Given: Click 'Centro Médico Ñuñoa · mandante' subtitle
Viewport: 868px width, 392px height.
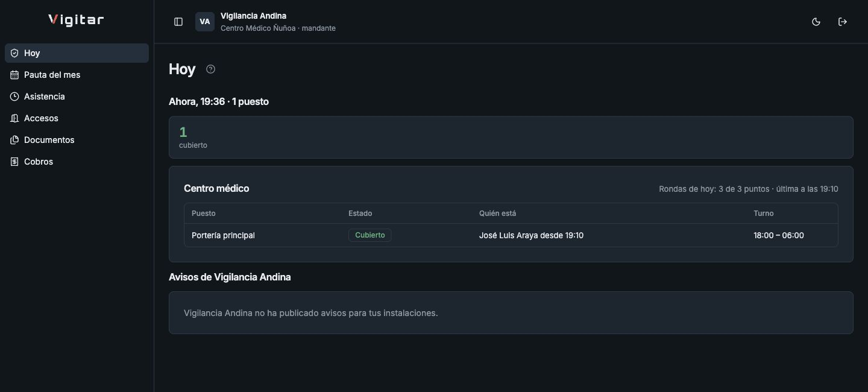Looking at the screenshot, I should [x=278, y=28].
